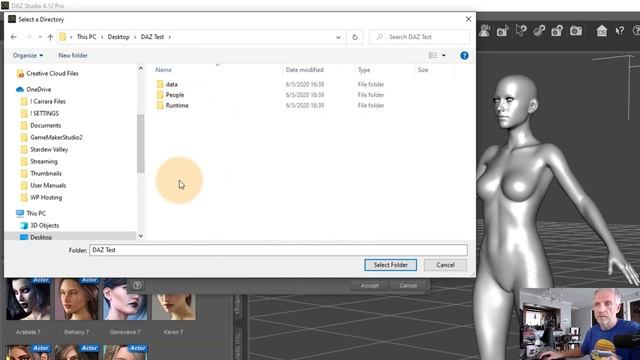The image size is (640, 360).
Task: Sort files by Date modified column
Action: tap(304, 70)
